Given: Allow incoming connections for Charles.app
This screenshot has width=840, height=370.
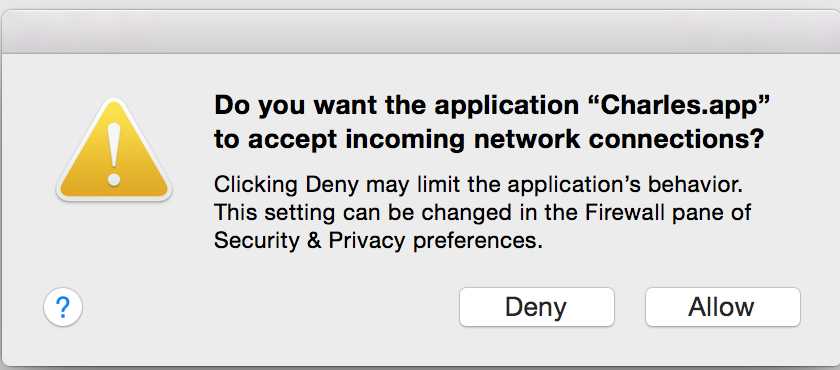Looking at the screenshot, I should [722, 307].
